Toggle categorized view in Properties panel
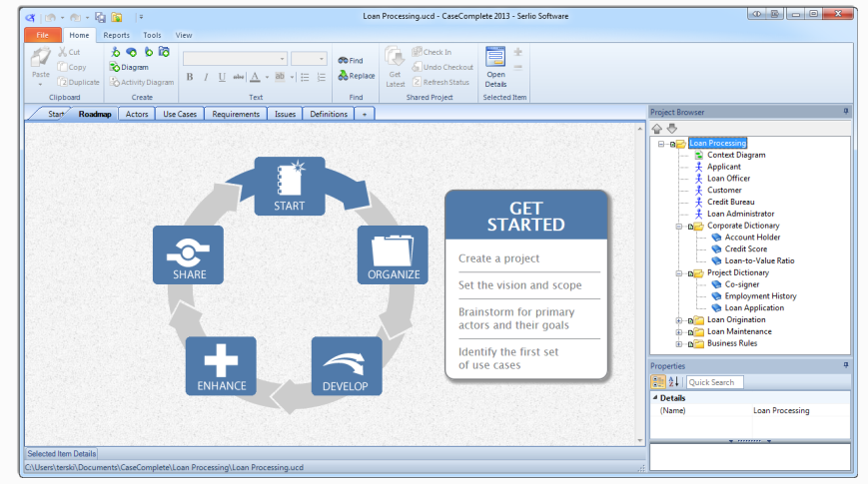Image resolution: width=868 pixels, height=484 pixels. pyautogui.click(x=658, y=382)
